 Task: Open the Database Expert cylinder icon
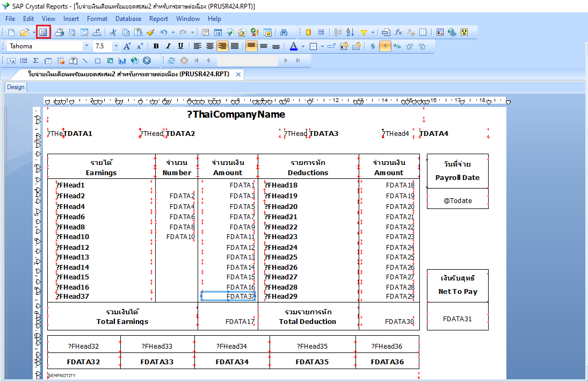pyautogui.click(x=308, y=32)
